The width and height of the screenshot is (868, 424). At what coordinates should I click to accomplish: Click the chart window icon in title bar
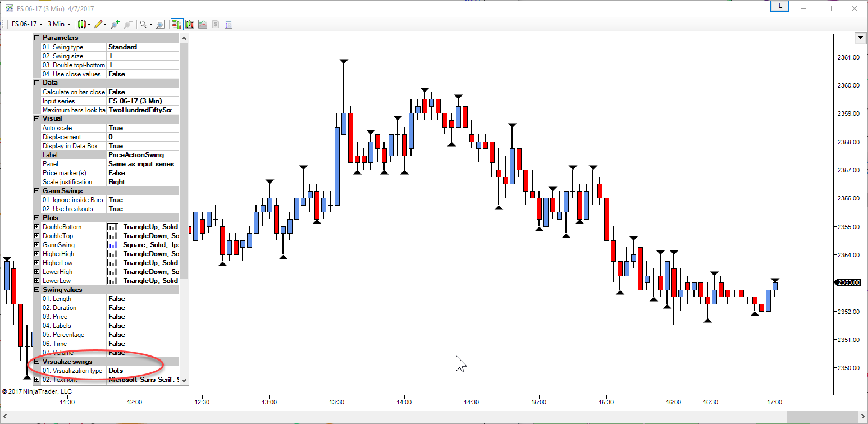point(10,8)
